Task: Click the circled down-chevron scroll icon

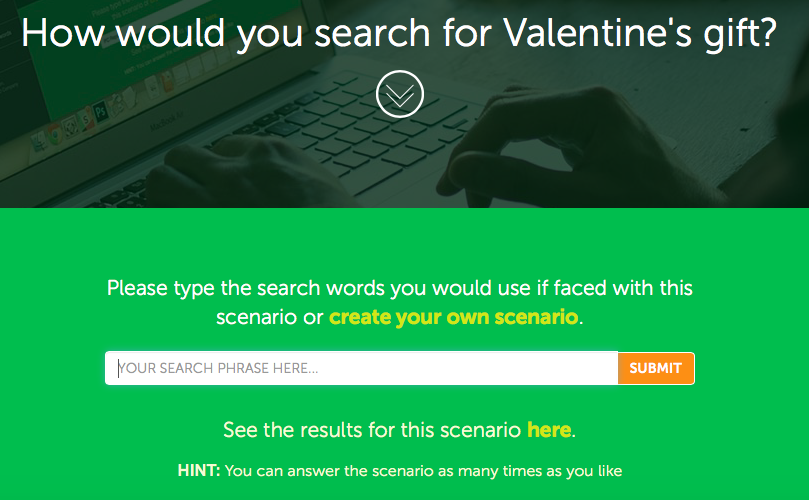Action: (x=400, y=94)
